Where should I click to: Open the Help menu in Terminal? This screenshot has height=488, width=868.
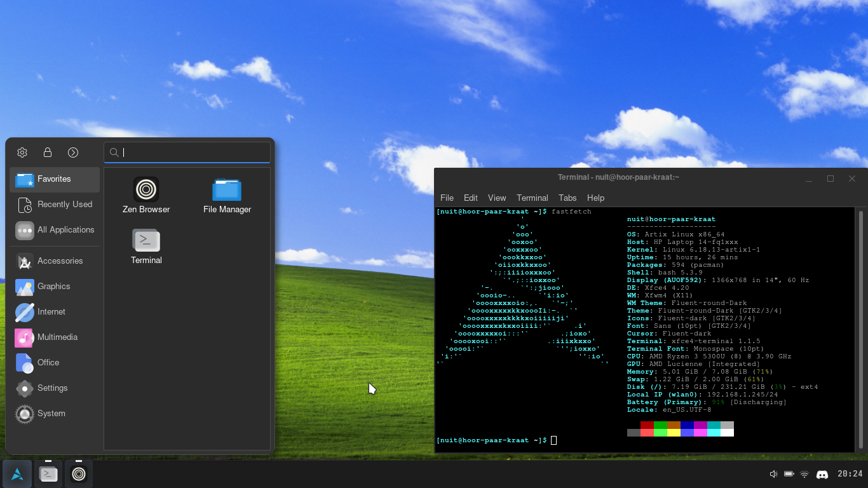pyautogui.click(x=595, y=198)
